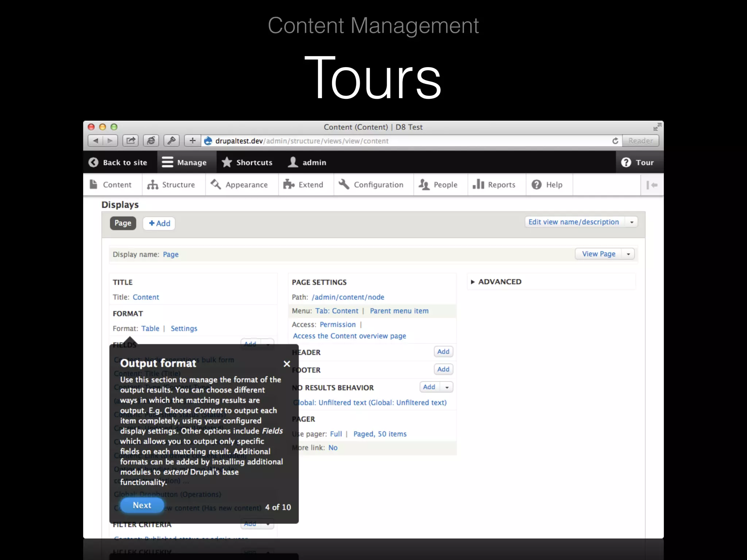Click the share icon in browser toolbar
The height and width of the screenshot is (560, 747).
pyautogui.click(x=130, y=141)
